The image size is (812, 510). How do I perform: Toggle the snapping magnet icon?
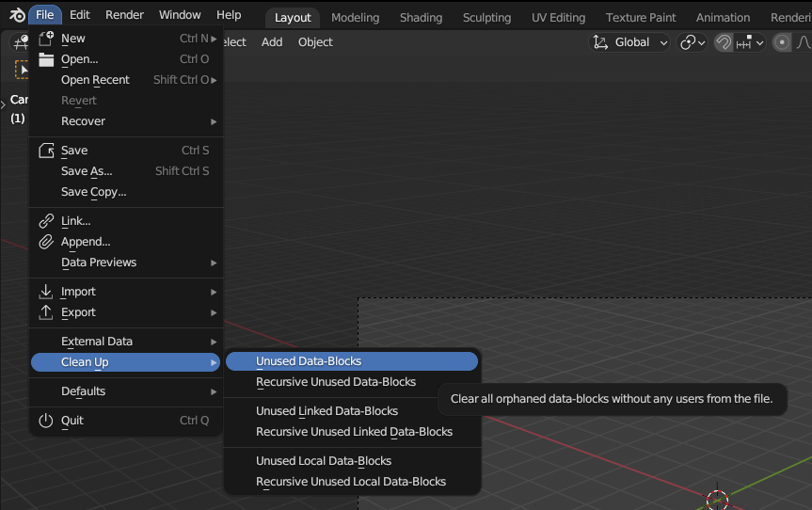pos(724,42)
